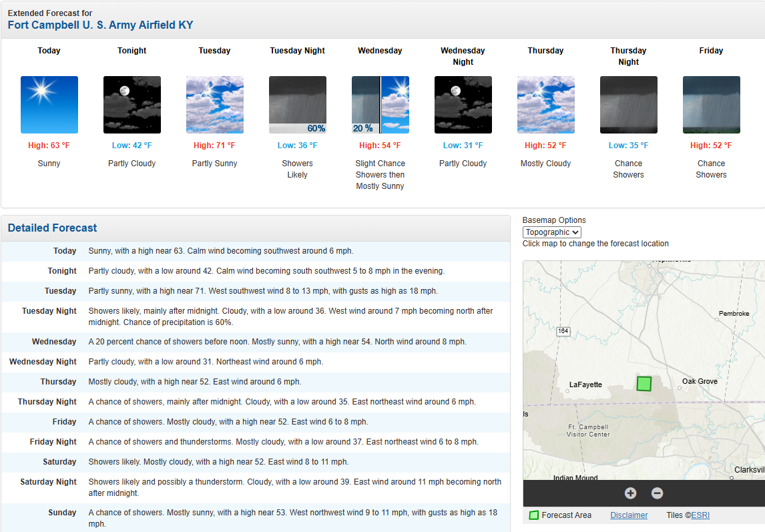Click the Thursday mostly cloudy icon
The width and height of the screenshot is (765, 532).
[x=546, y=105]
